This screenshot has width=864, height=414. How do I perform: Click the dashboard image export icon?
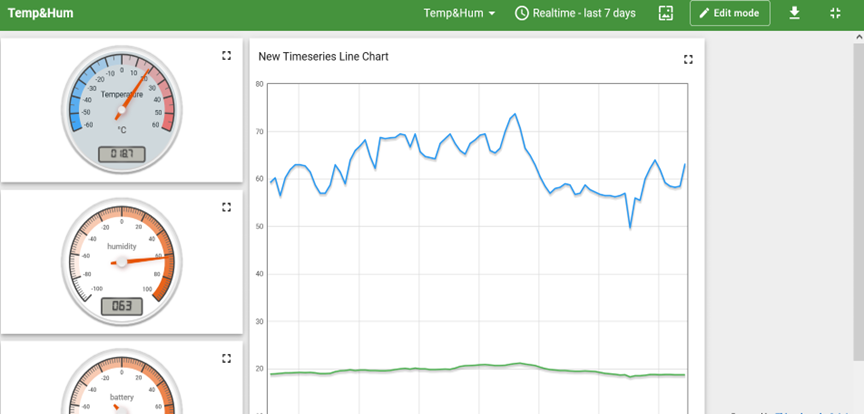tap(666, 13)
